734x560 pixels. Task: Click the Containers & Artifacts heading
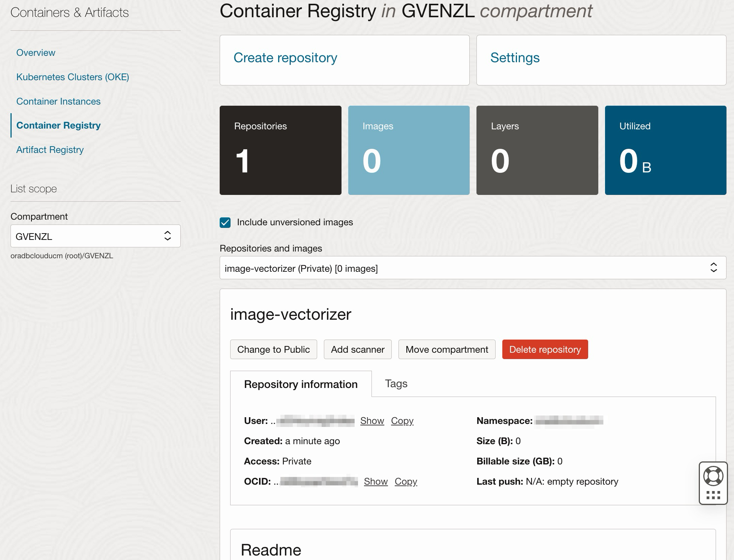69,12
